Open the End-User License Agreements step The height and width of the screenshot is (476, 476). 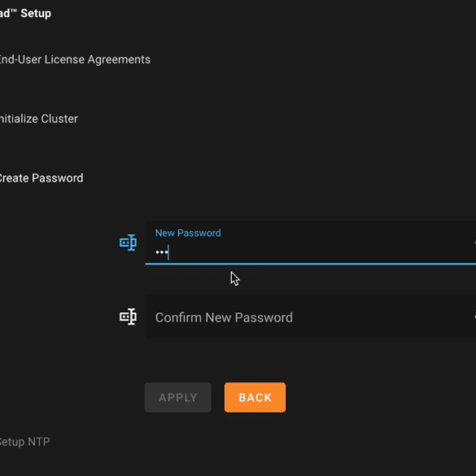(x=75, y=59)
